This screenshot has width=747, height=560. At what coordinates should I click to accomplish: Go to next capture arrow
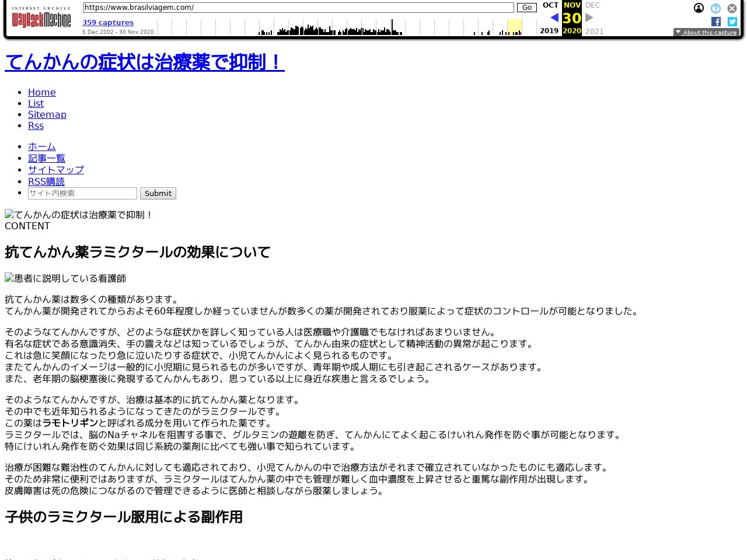click(x=589, y=17)
